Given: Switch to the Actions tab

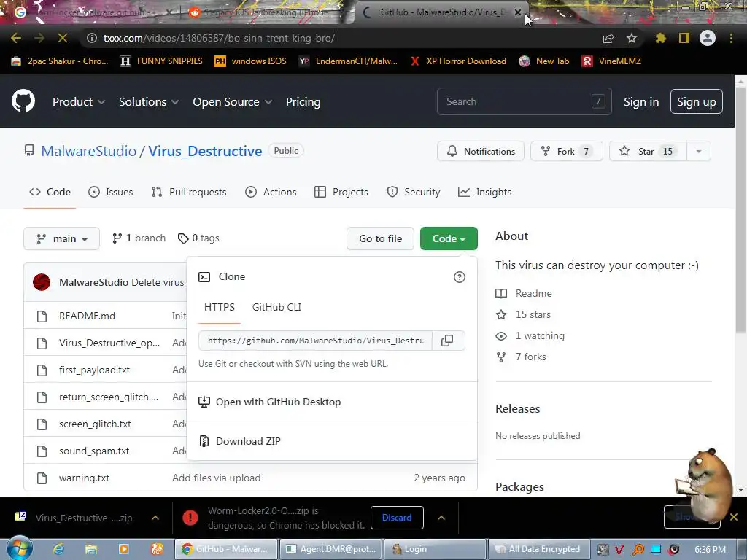Looking at the screenshot, I should (271, 192).
